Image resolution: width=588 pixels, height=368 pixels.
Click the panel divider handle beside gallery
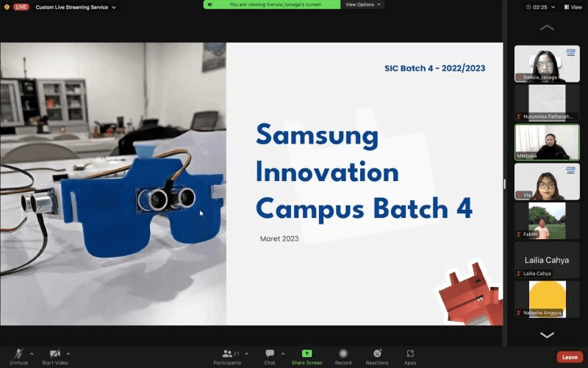tap(504, 183)
